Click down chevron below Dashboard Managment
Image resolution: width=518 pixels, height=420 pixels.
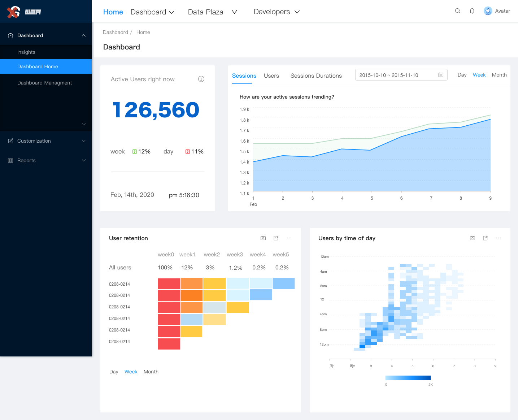pos(84,124)
